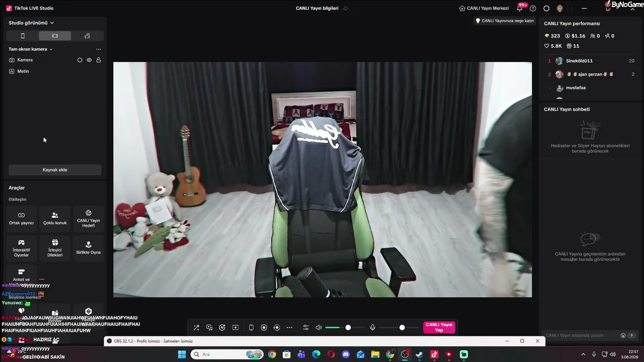
Task: Click Kaynak ekle to add source
Action: [55, 170]
